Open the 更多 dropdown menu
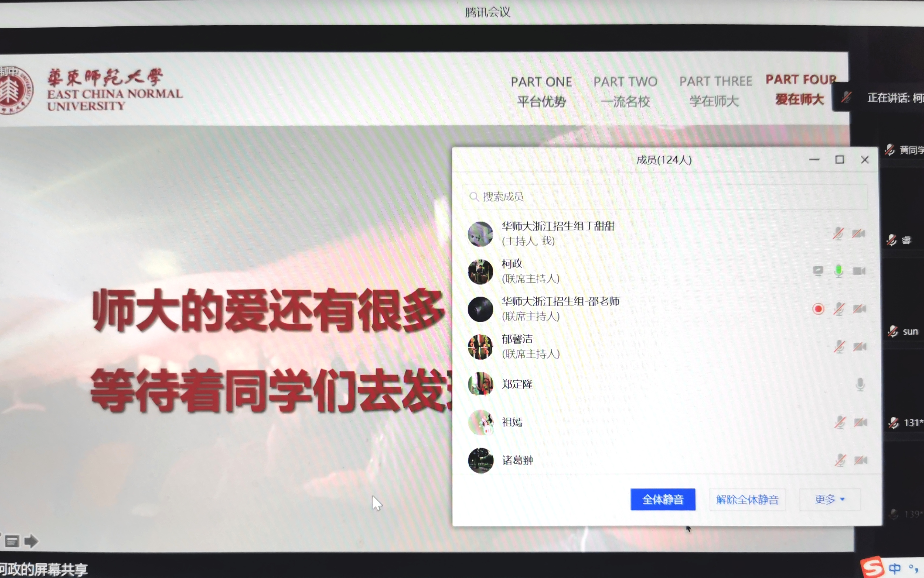The width and height of the screenshot is (924, 578). click(x=830, y=499)
